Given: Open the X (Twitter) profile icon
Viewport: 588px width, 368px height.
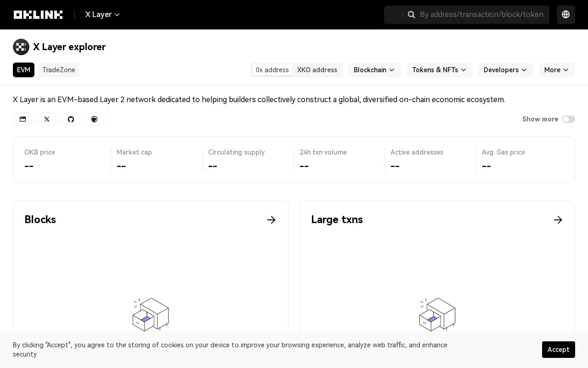Looking at the screenshot, I should click(47, 119).
